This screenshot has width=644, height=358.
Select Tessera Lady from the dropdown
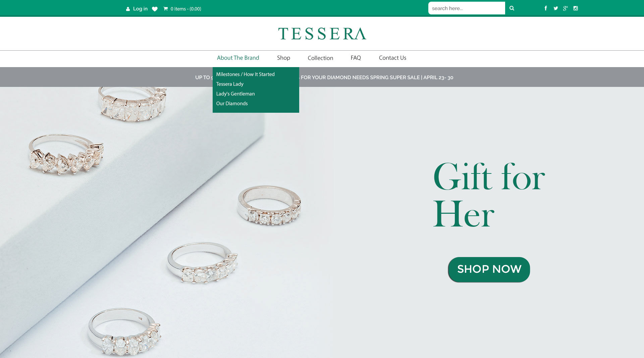click(230, 84)
